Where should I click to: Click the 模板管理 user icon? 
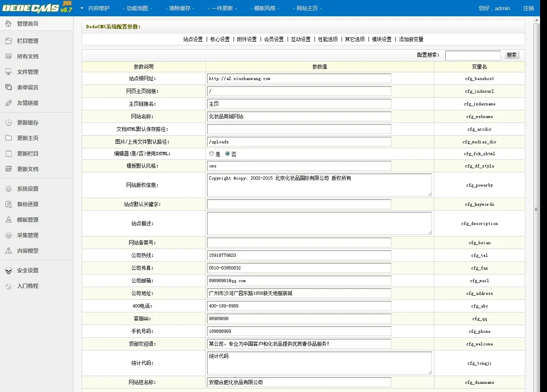pyautogui.click(x=8, y=220)
